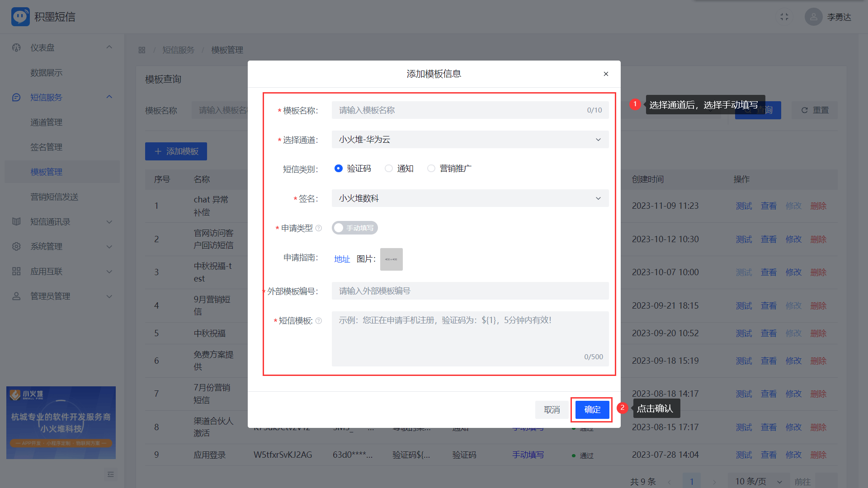The height and width of the screenshot is (488, 868).
Task: Close the 添加模板信息 dialog with X
Action: point(606,74)
